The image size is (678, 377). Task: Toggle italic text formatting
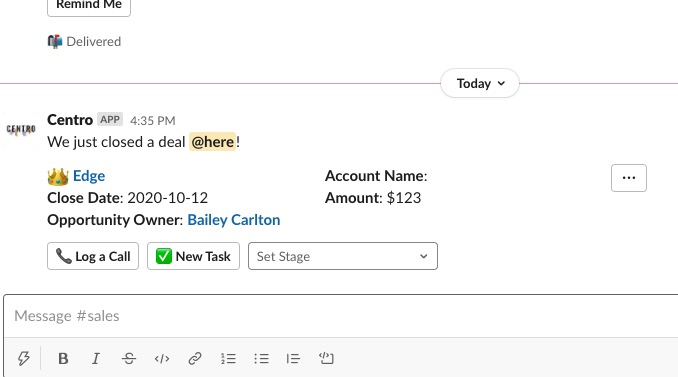pyautogui.click(x=96, y=358)
